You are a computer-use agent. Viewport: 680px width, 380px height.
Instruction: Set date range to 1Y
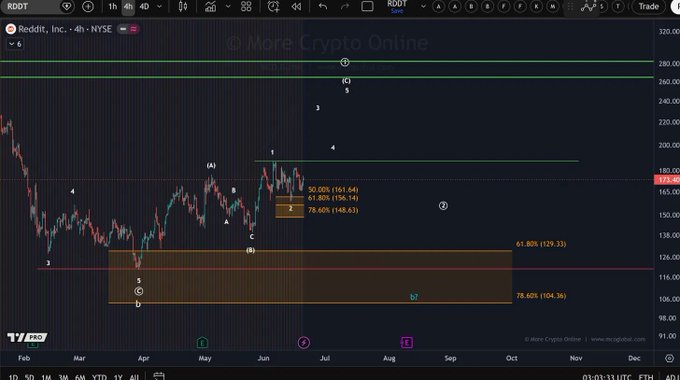[x=118, y=377]
